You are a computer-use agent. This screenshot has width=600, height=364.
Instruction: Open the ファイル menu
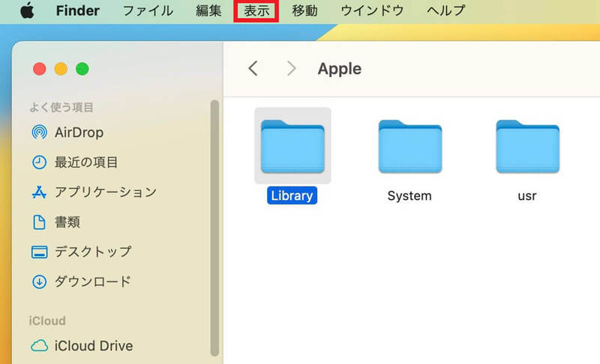pos(148,10)
